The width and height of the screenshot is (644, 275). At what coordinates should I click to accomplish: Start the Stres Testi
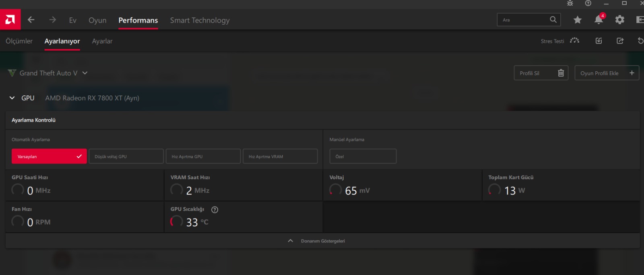pos(560,41)
